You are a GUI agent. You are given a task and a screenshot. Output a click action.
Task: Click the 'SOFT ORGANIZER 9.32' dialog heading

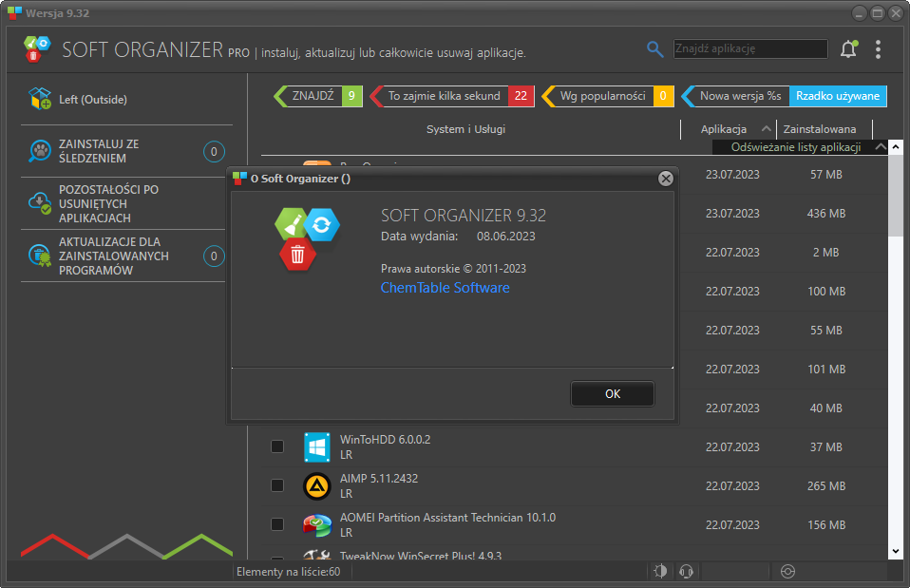(464, 216)
